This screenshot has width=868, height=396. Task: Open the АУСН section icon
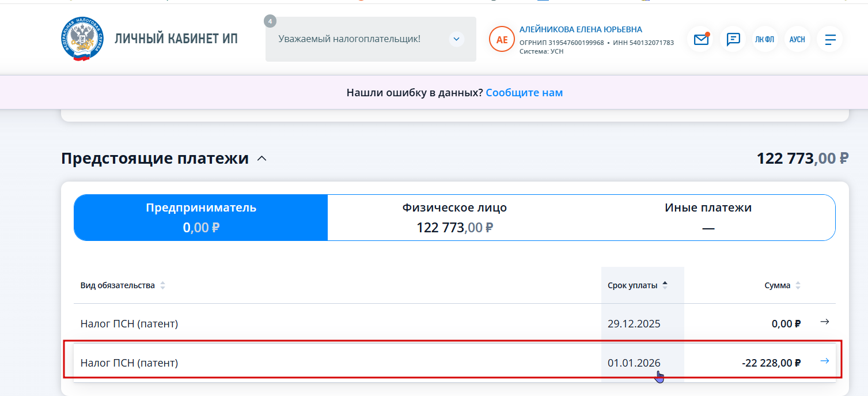pyautogui.click(x=797, y=40)
